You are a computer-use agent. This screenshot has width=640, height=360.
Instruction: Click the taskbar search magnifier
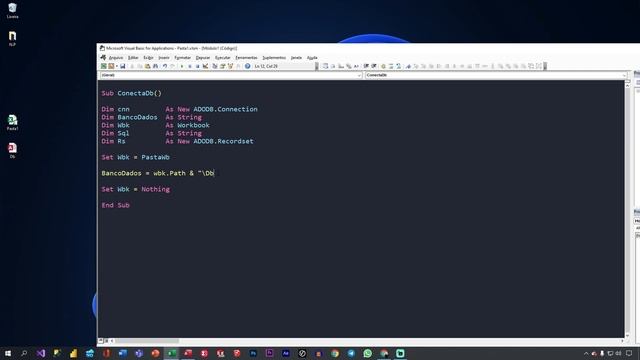[x=24, y=353]
